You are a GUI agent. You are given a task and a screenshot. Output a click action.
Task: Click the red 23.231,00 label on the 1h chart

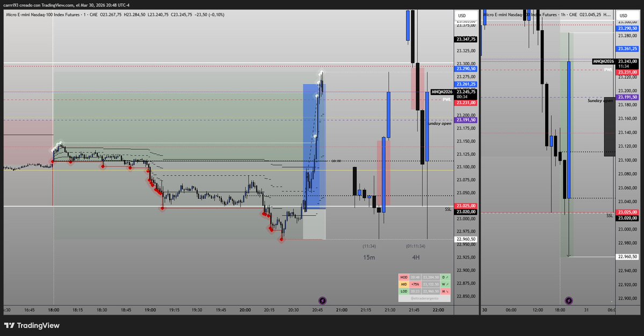pos(627,72)
